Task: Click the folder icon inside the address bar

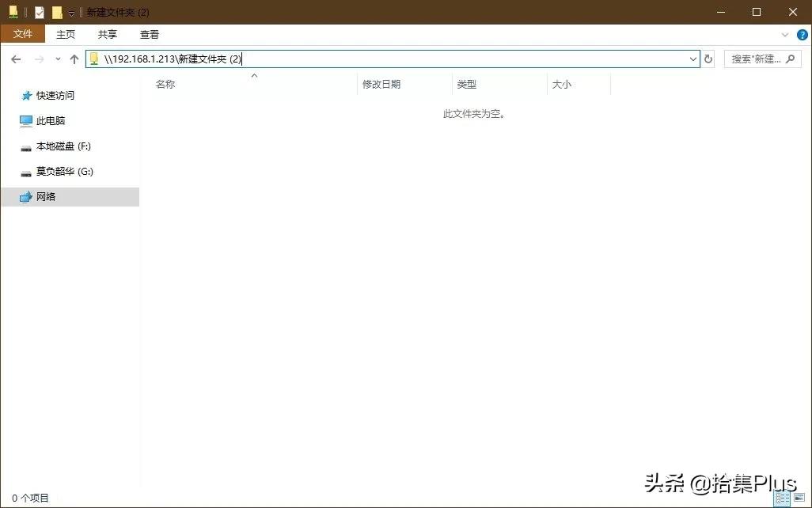Action: [93, 59]
